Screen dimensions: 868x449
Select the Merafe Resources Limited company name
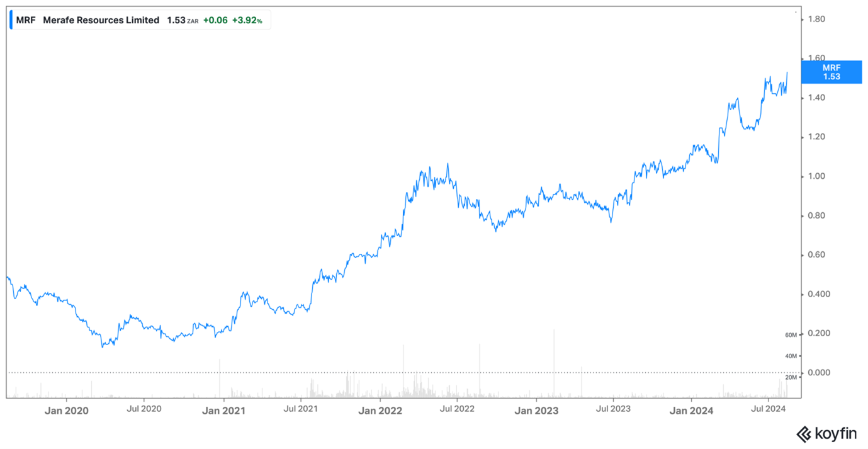(101, 20)
